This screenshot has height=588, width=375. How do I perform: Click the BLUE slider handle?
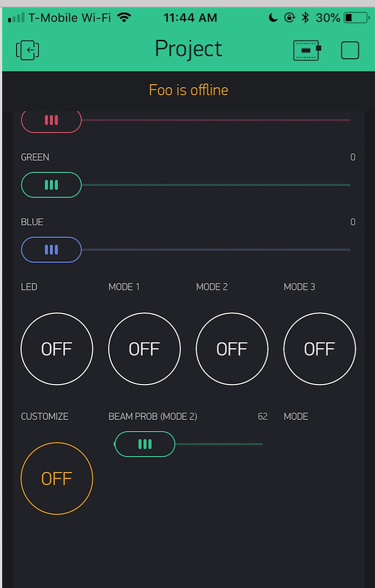[51, 249]
